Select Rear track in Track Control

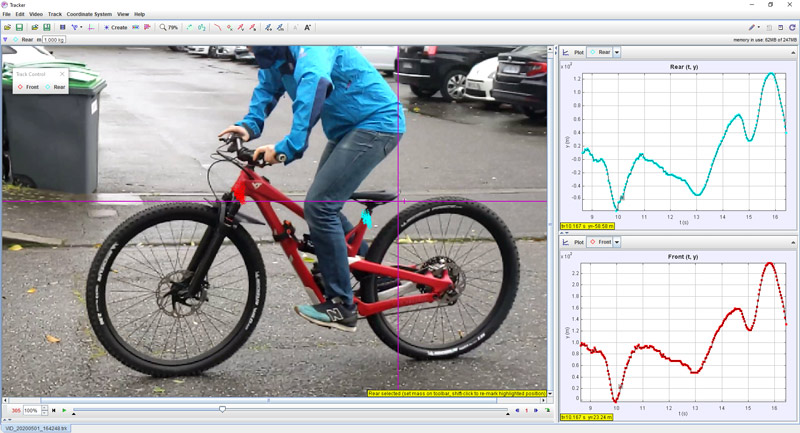point(55,87)
